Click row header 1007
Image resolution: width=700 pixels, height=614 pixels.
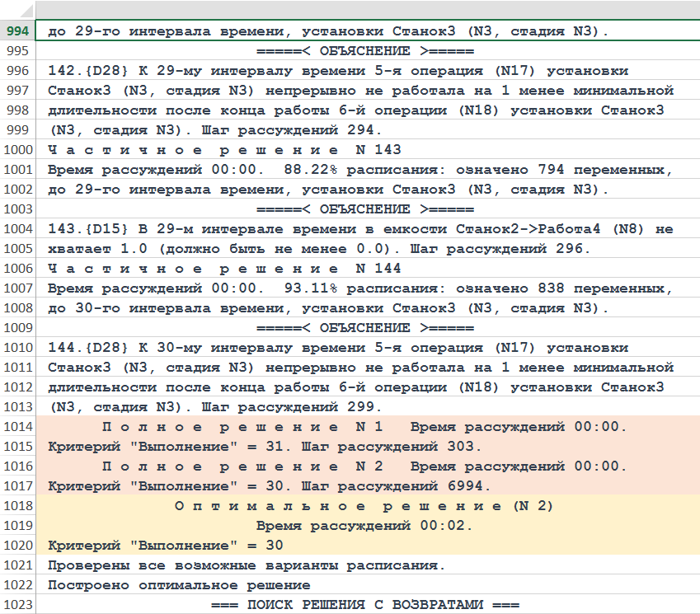coord(18,288)
